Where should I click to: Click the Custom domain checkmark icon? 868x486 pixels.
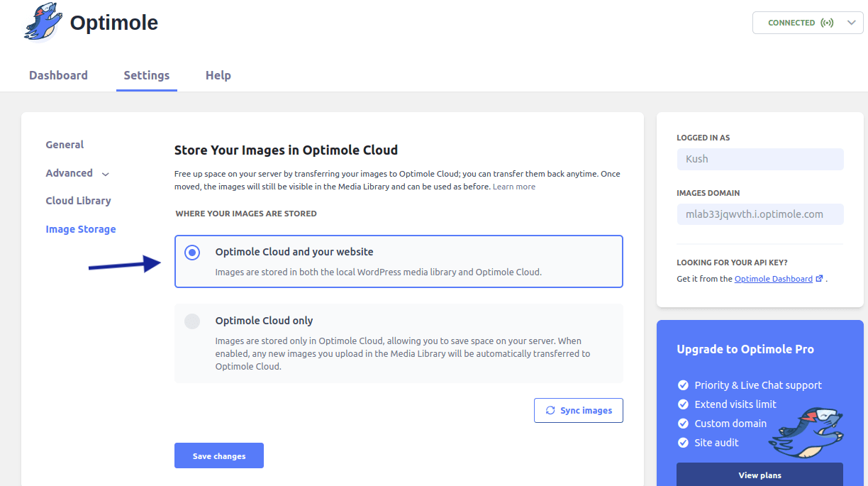coord(683,424)
